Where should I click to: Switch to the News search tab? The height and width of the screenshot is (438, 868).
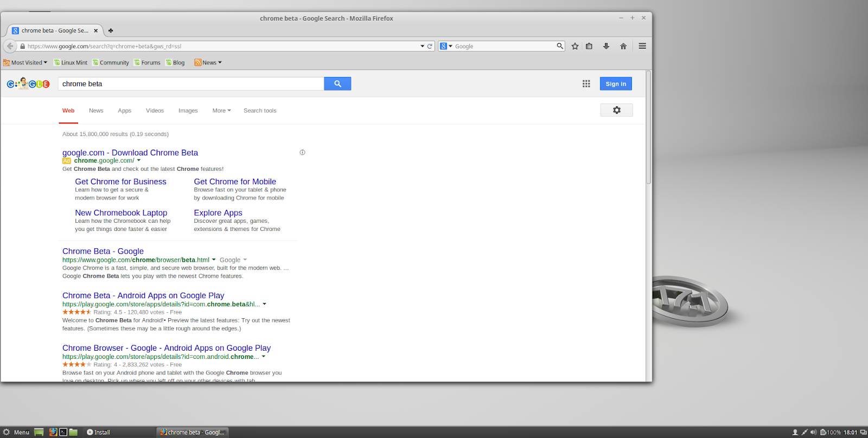pos(96,111)
